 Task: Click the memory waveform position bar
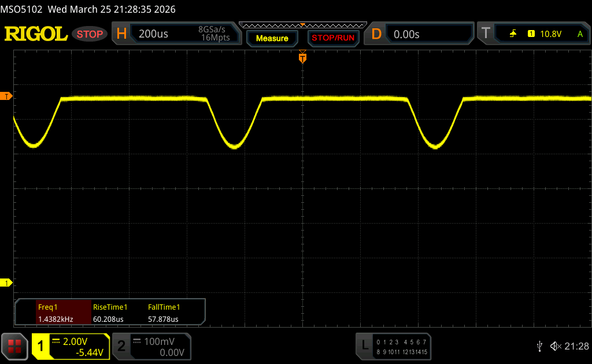(302, 25)
